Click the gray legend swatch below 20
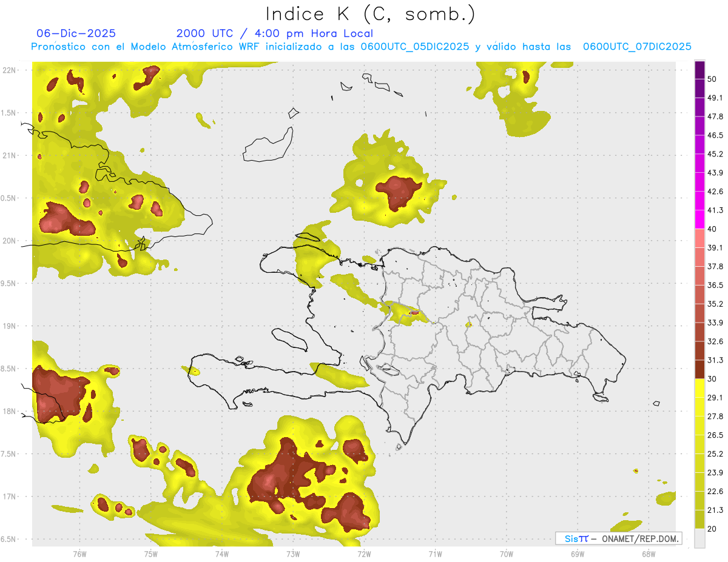728x562 pixels. tap(700, 538)
